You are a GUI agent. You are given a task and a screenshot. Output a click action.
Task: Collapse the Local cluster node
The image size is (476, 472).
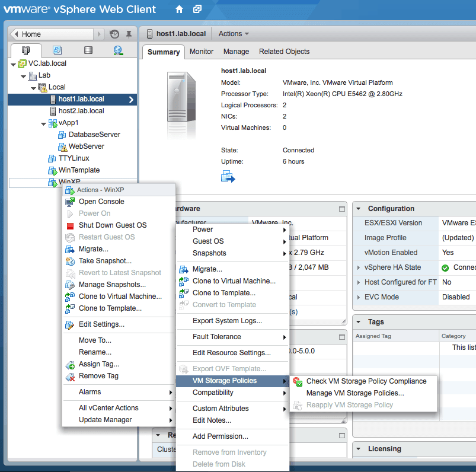[33, 88]
